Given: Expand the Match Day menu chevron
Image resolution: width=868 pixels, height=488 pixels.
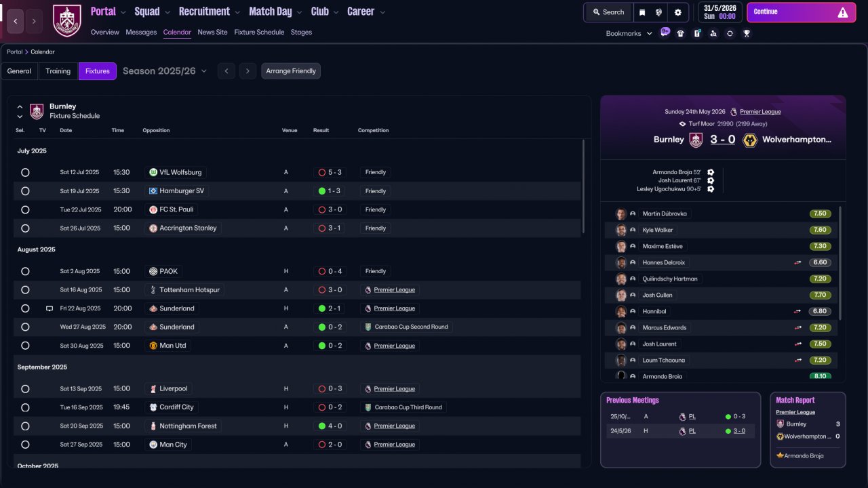Looking at the screenshot, I should point(300,12).
